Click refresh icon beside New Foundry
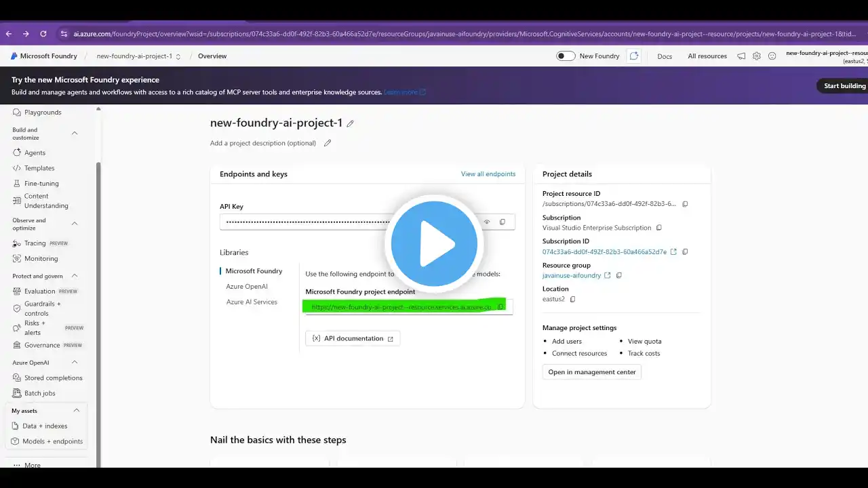The width and height of the screenshot is (868, 488). click(x=634, y=56)
